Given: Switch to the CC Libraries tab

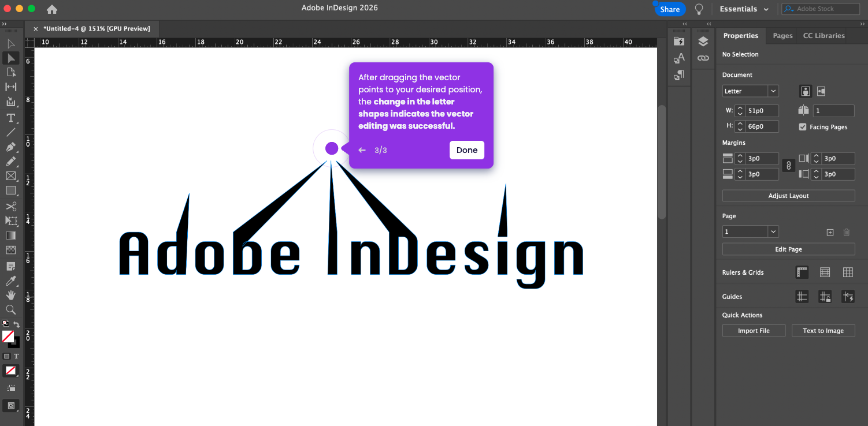Looking at the screenshot, I should [824, 36].
